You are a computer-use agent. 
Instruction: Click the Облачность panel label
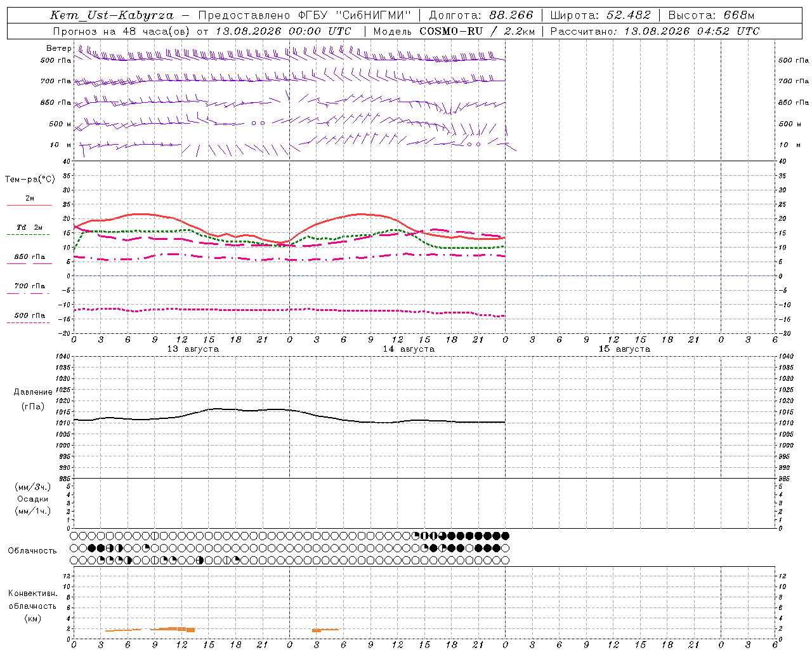point(32,550)
